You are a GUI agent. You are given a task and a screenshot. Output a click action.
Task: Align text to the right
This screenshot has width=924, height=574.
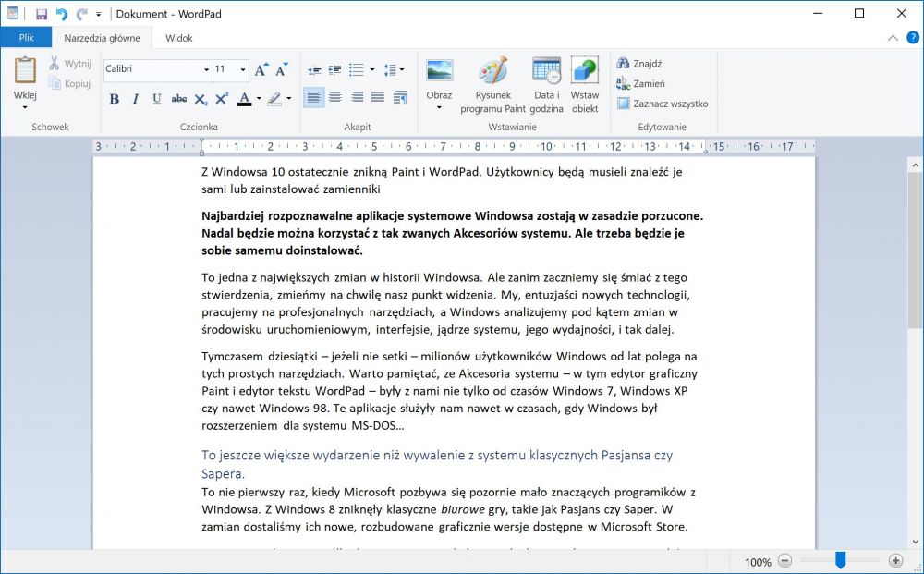pyautogui.click(x=357, y=97)
